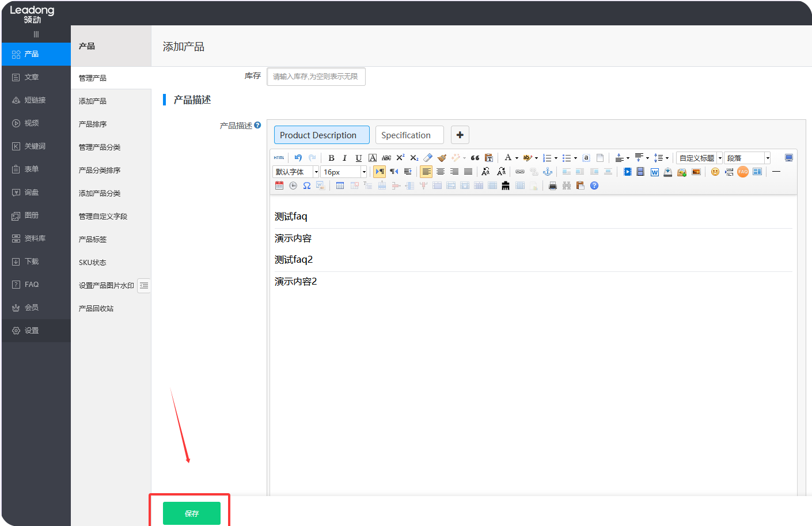Apply superscript formatting
Viewport: 812px width, 526px height.
(x=400, y=158)
